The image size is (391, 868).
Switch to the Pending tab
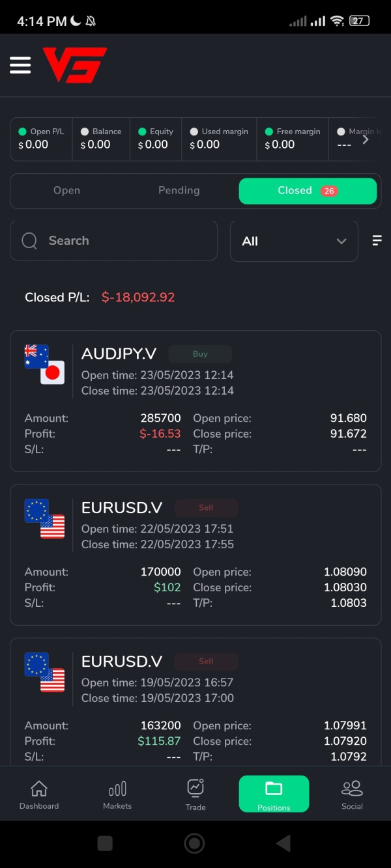(x=179, y=191)
